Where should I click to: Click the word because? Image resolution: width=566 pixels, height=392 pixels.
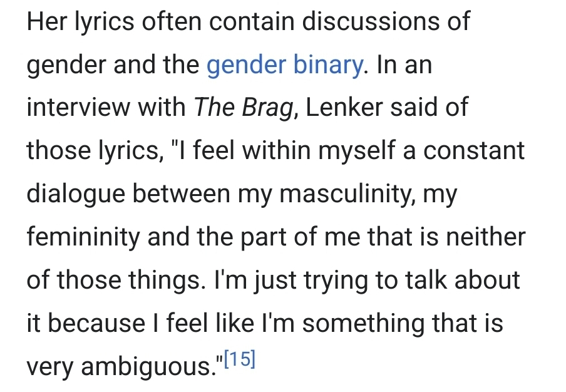tap(96, 323)
